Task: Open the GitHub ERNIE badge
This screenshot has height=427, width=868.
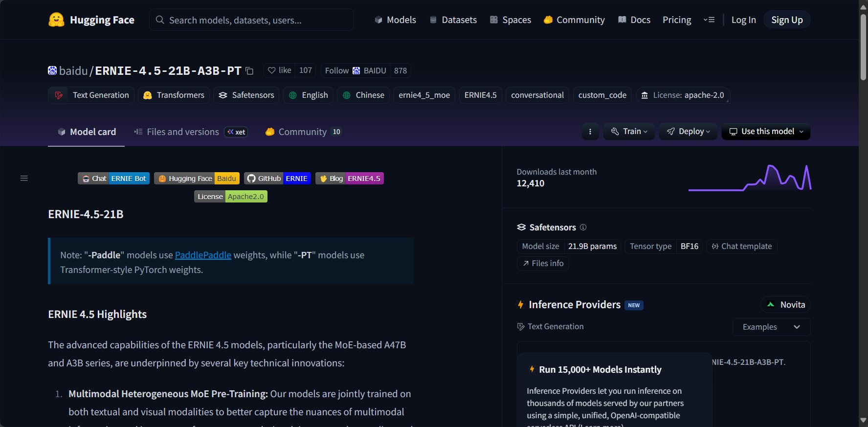Action: [277, 179]
